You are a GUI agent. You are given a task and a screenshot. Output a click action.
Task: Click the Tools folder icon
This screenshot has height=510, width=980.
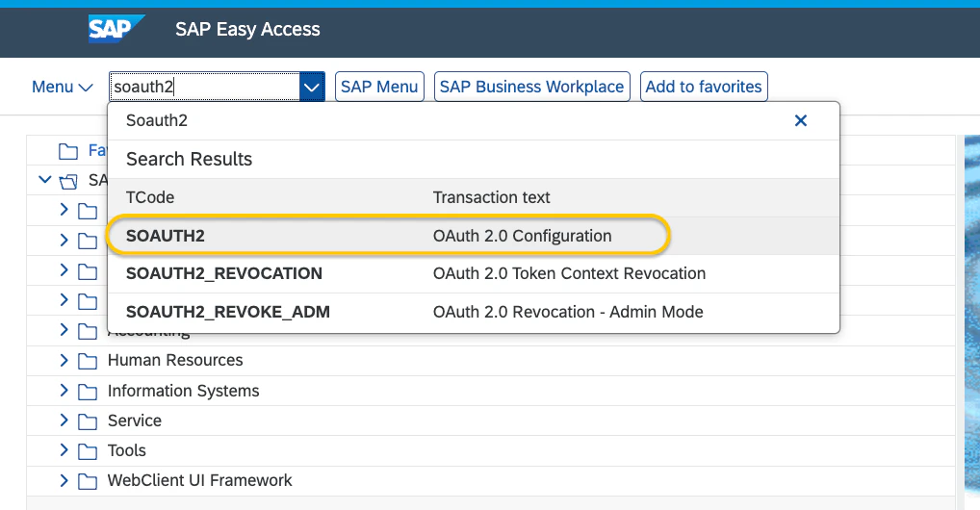(x=88, y=451)
